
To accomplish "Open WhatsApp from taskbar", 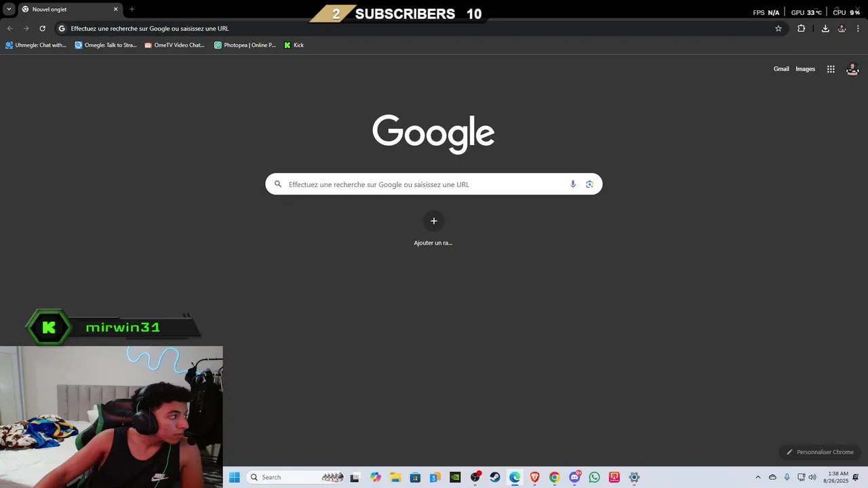I will click(x=595, y=477).
